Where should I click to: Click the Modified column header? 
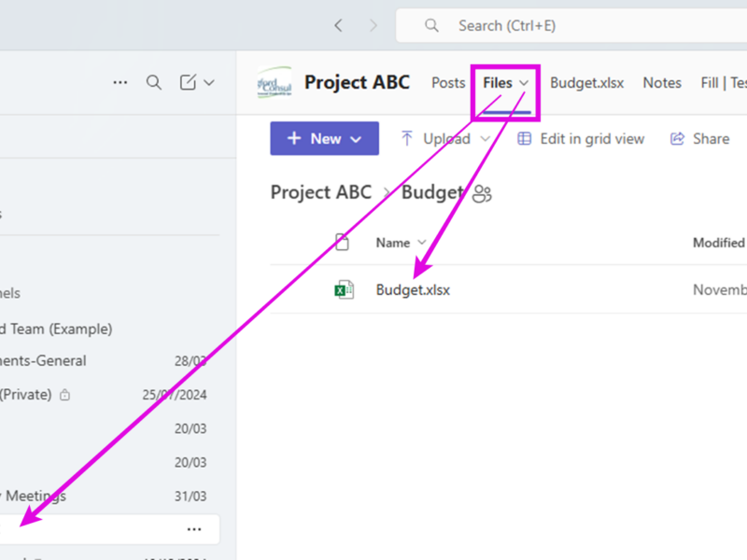(718, 243)
